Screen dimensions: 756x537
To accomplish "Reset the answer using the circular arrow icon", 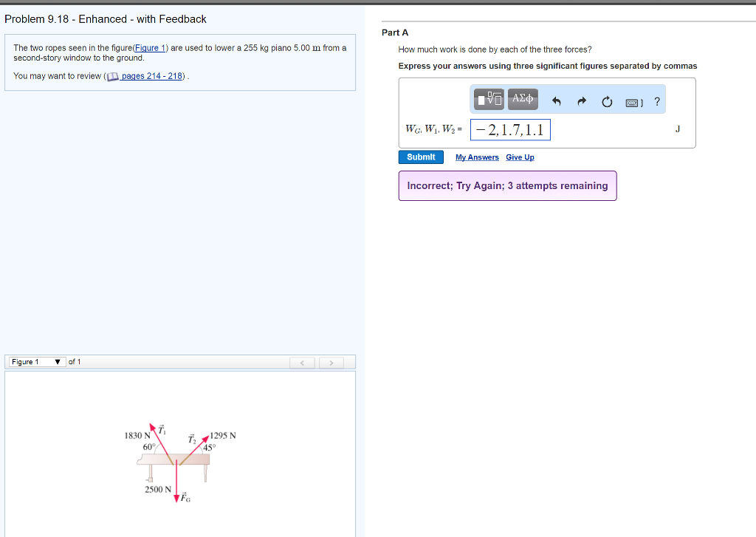I will pyautogui.click(x=607, y=101).
